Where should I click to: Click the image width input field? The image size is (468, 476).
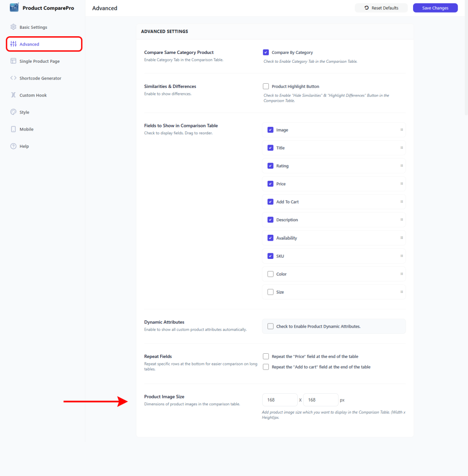[280, 400]
